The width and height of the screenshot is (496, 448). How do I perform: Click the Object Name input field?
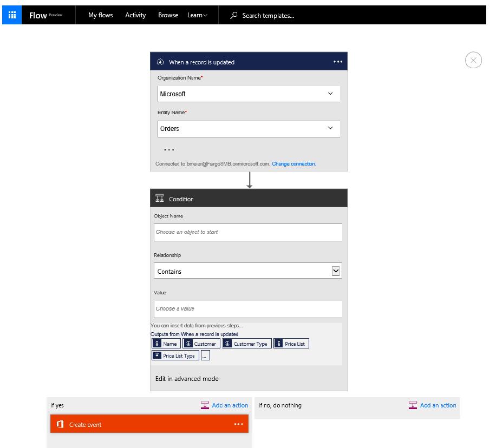point(247,232)
